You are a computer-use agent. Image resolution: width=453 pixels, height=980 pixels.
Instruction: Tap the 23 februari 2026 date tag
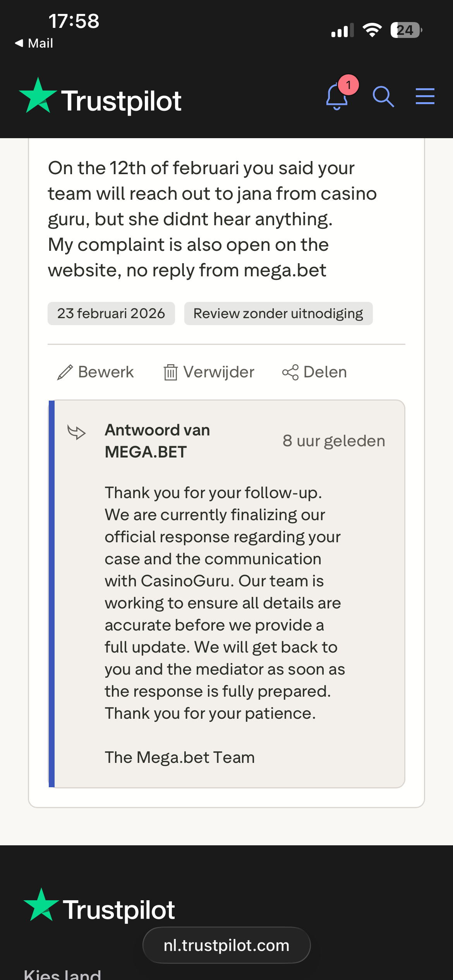pos(111,314)
